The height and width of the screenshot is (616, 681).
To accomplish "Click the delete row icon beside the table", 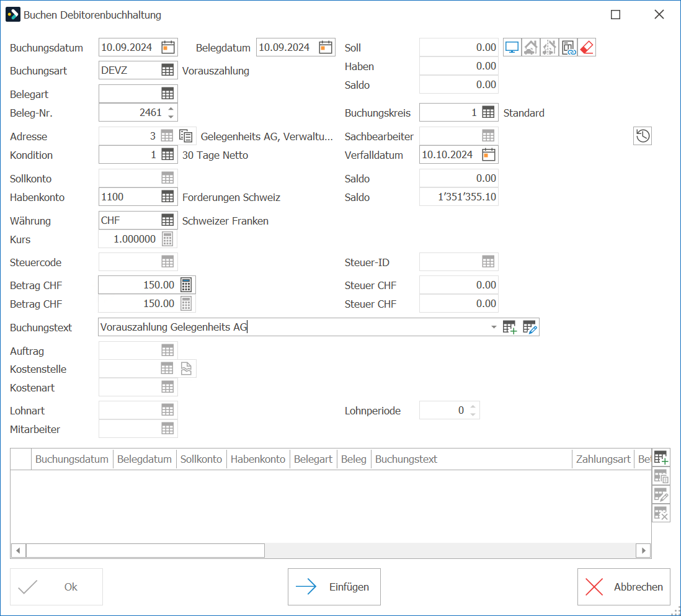I will (x=661, y=514).
